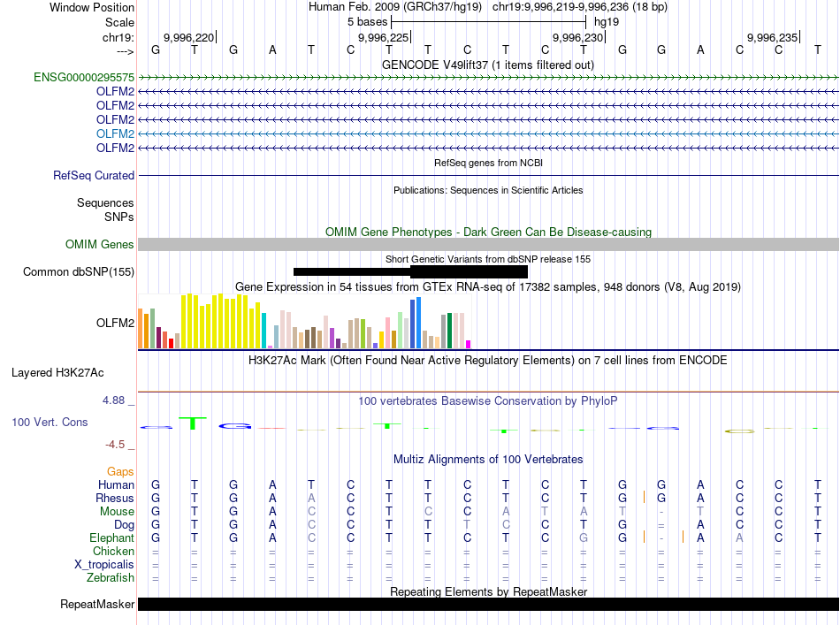Select the Zebrafish species label
Viewport: 840px width, 625px height.
coord(111,577)
